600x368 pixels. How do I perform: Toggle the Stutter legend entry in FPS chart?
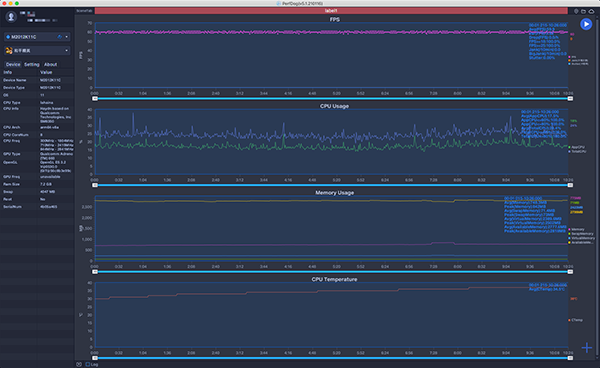pos(579,64)
